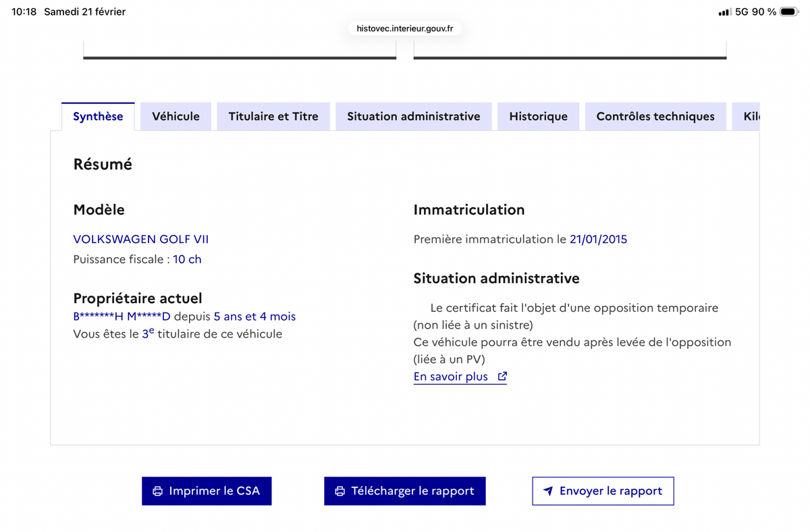The image size is (810, 532).
Task: Tap the 10:18 clock in status bar
Action: [x=24, y=11]
